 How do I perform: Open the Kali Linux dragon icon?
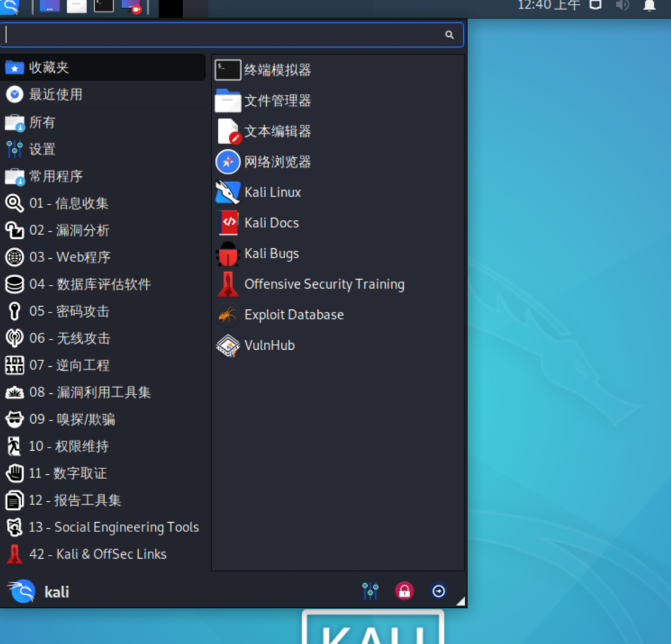point(227,192)
